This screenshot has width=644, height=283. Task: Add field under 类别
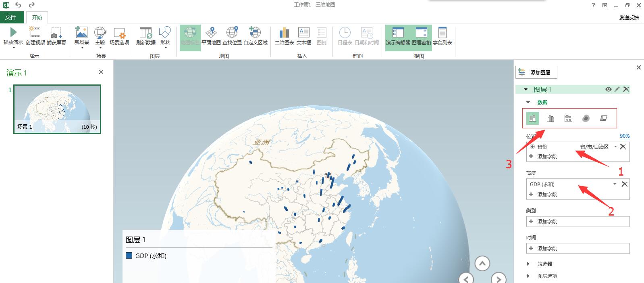[578, 221]
